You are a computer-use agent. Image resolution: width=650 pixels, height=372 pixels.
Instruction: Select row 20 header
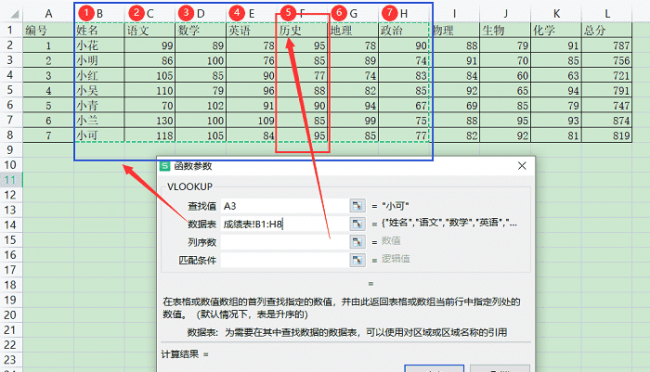10,315
